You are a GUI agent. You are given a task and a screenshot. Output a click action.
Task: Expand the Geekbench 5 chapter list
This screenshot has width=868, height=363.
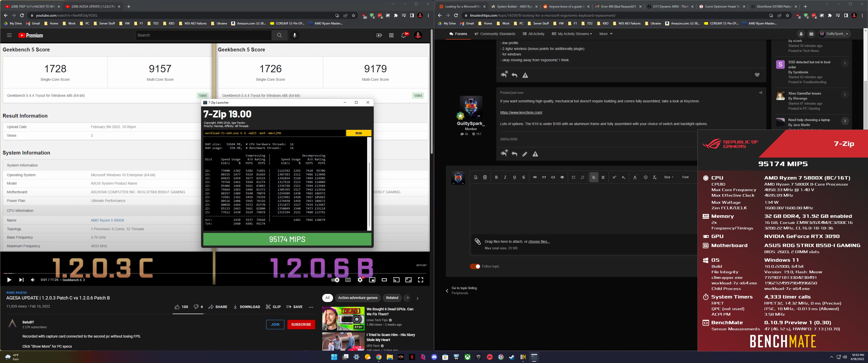pyautogui.click(x=73, y=280)
